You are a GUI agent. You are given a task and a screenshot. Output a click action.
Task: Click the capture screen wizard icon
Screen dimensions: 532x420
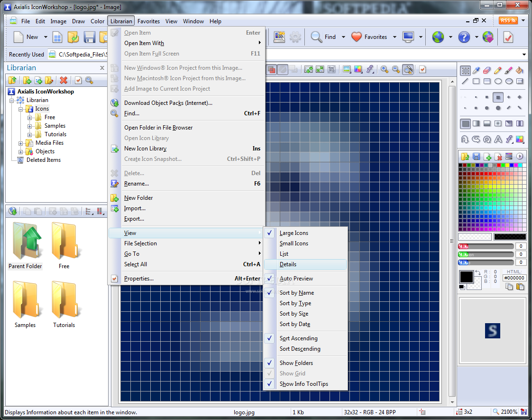[279, 37]
